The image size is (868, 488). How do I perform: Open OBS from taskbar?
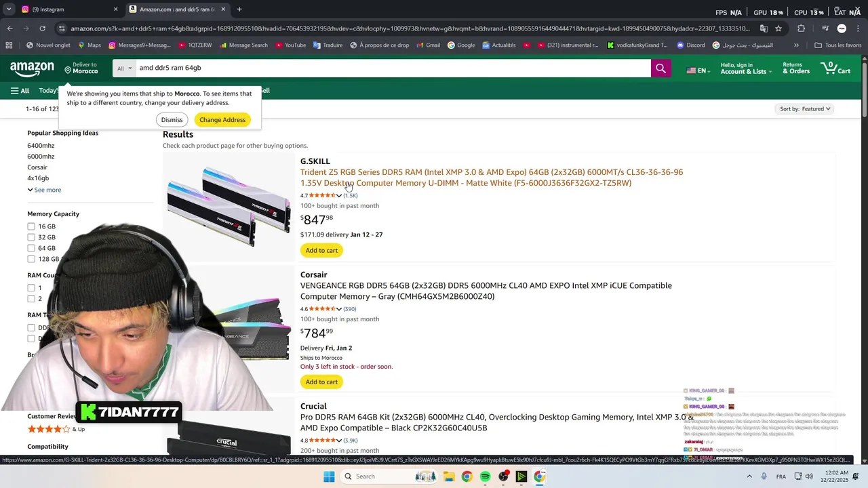(x=503, y=476)
